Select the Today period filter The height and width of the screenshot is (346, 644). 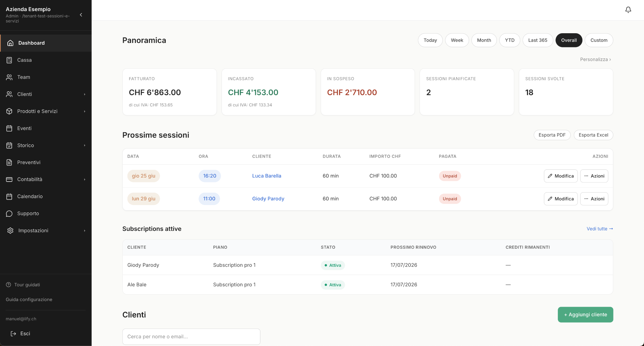[430, 40]
